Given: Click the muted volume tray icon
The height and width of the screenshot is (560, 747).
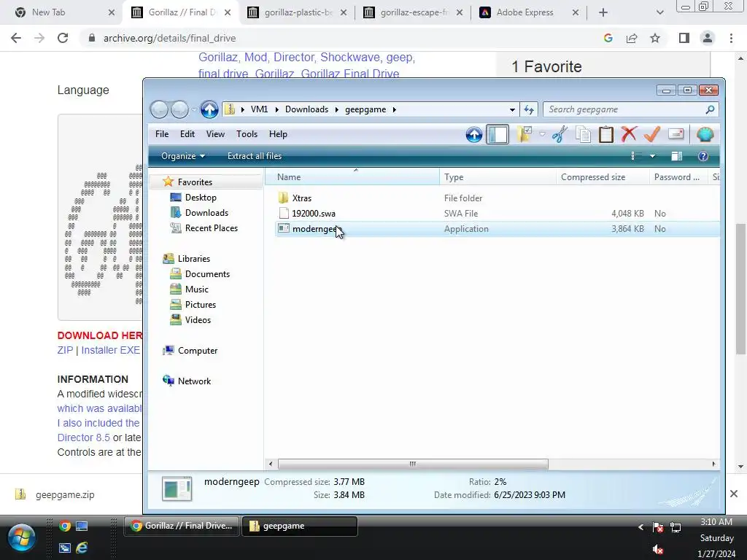Looking at the screenshot, I should 658,549.
